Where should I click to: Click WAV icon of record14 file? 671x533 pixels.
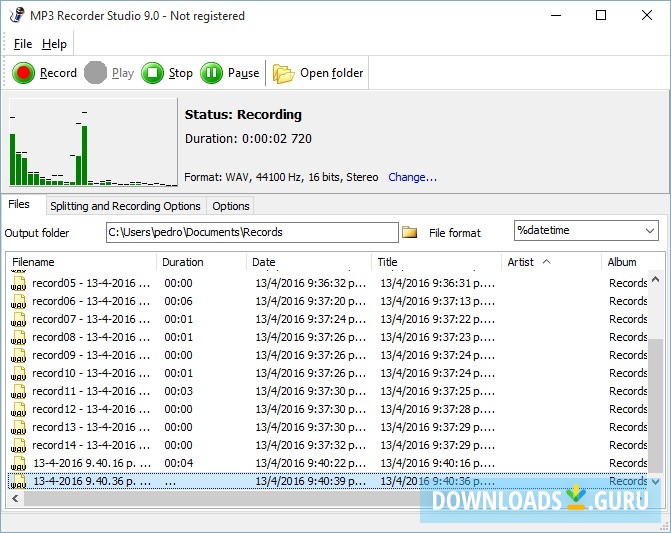[18, 445]
